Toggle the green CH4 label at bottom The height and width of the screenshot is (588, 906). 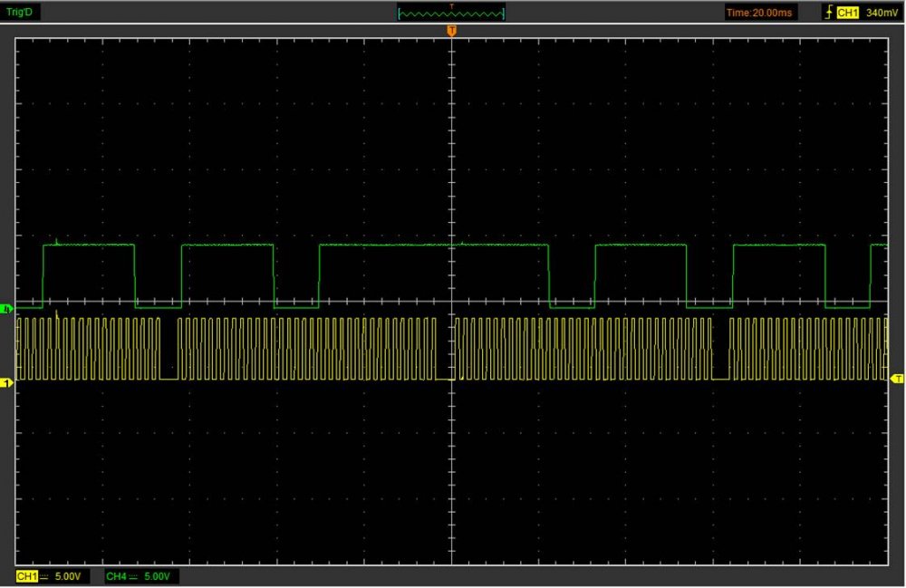click(115, 576)
